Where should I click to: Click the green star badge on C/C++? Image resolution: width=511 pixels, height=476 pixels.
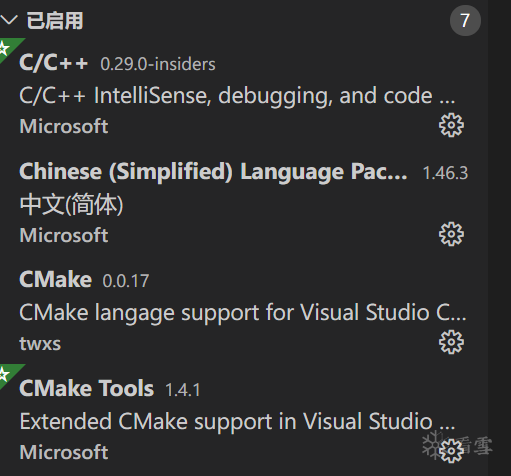point(7,47)
